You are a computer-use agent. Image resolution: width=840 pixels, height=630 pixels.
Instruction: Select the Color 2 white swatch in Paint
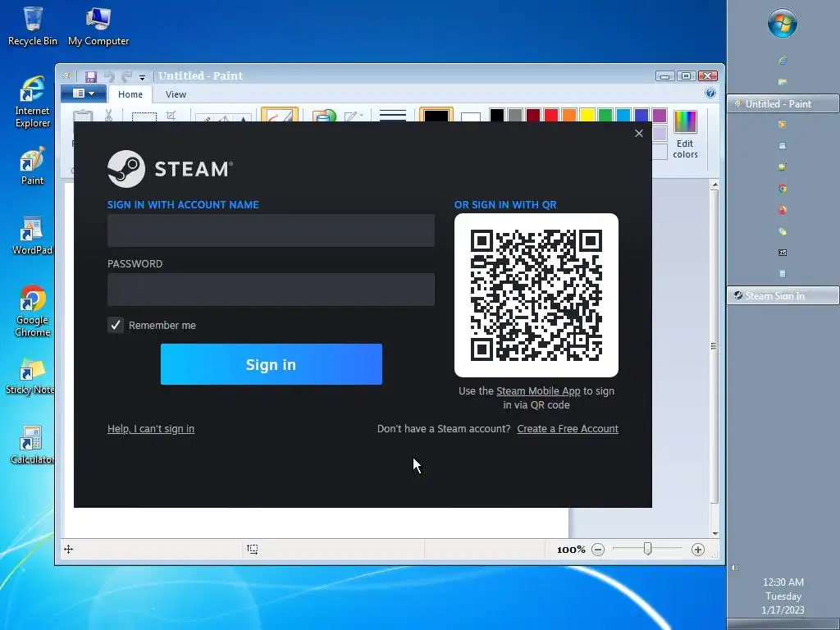(470, 116)
